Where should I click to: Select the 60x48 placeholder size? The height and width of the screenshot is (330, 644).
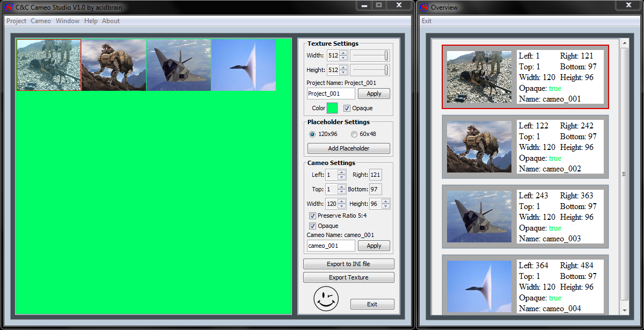[354, 134]
